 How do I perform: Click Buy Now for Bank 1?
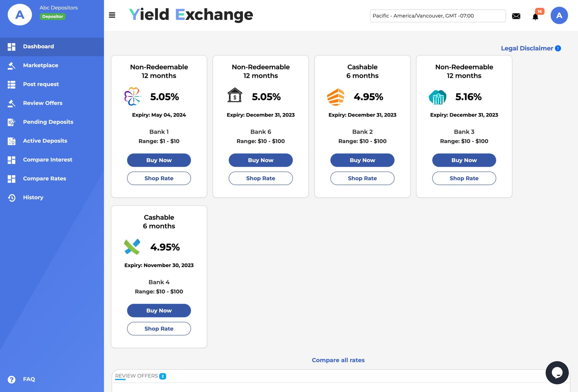159,160
